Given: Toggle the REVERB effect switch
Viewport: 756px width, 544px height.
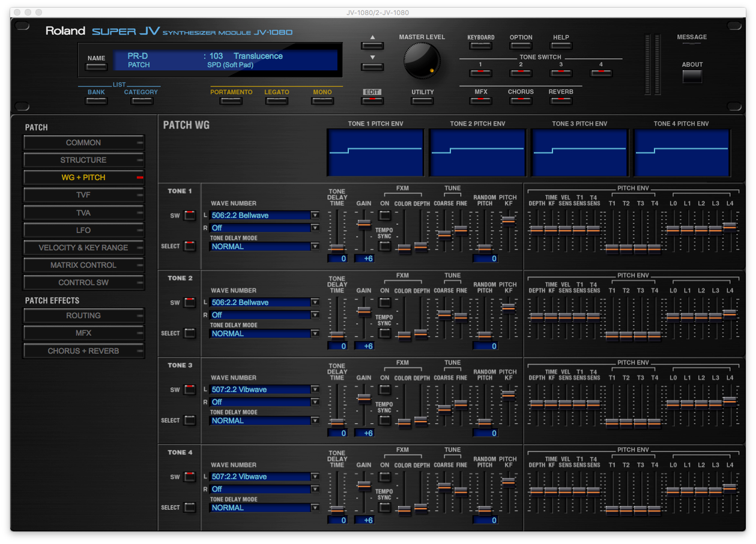Looking at the screenshot, I should [x=561, y=101].
